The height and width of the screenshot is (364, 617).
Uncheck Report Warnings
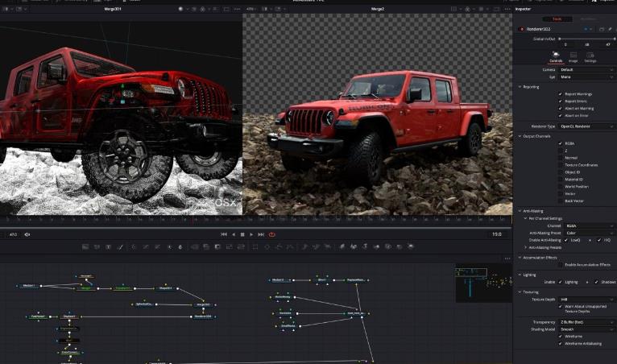tap(561, 94)
